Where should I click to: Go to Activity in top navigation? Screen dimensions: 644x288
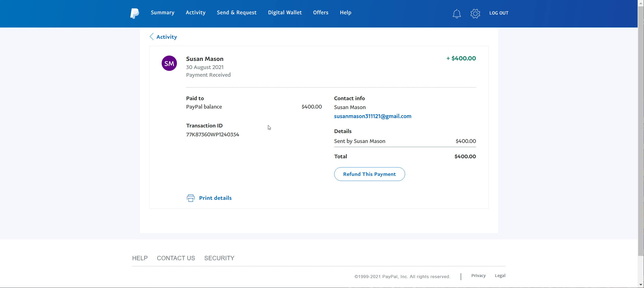pos(196,12)
